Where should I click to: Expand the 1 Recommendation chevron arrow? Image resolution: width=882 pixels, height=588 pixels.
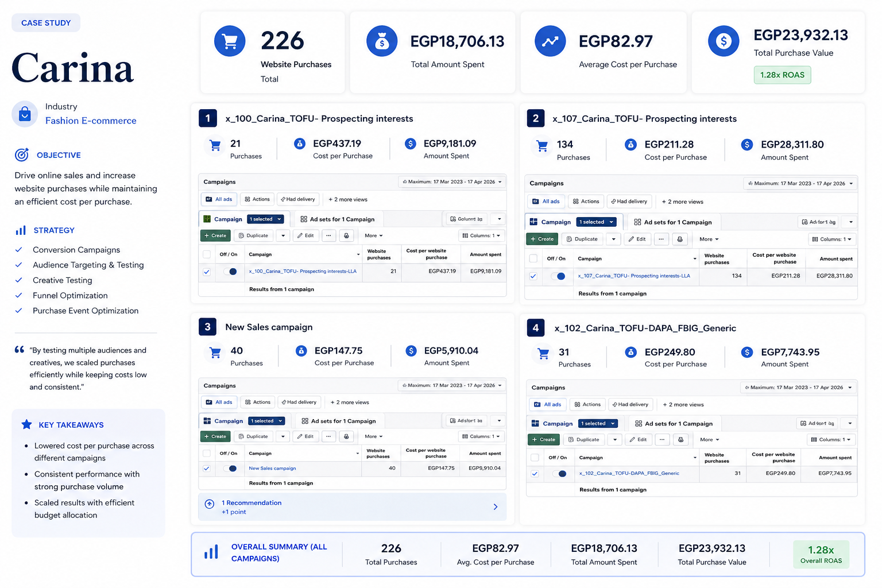point(496,507)
